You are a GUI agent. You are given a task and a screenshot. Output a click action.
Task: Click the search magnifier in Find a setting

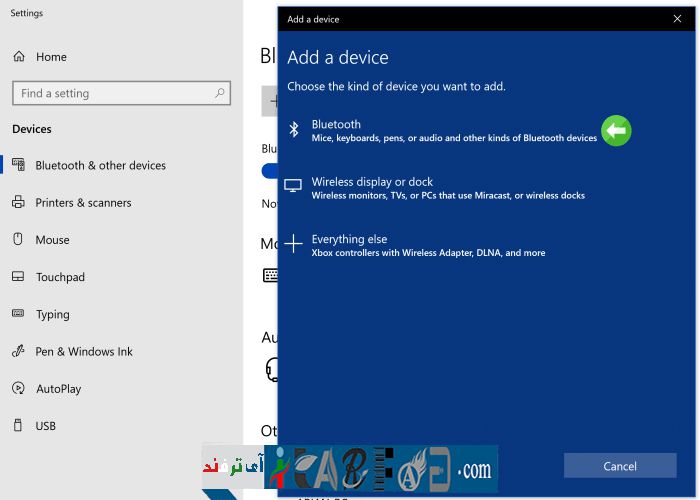[220, 93]
